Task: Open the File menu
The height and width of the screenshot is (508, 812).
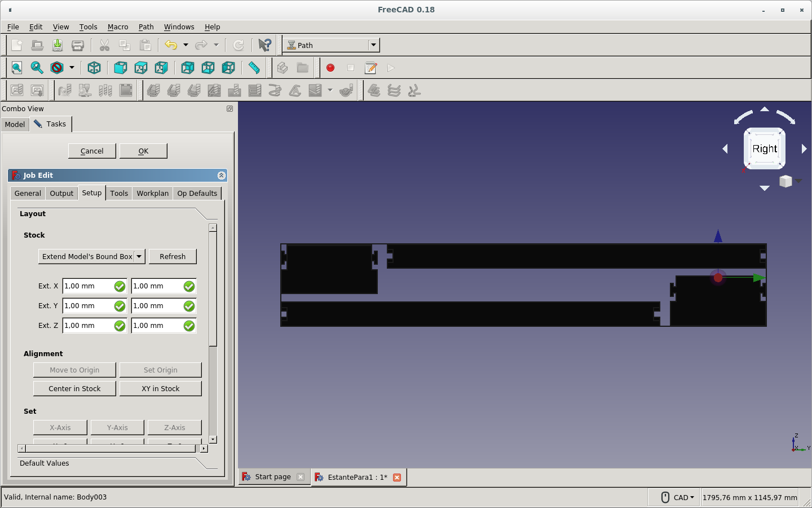Action: click(13, 27)
